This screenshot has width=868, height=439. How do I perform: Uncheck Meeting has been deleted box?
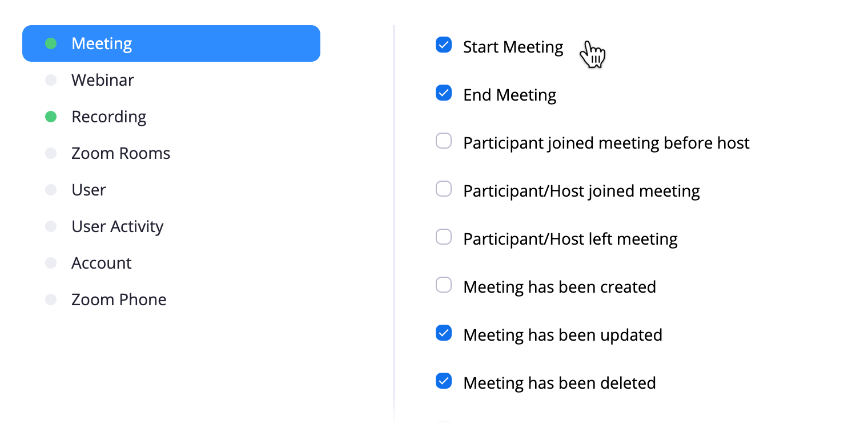(x=444, y=381)
